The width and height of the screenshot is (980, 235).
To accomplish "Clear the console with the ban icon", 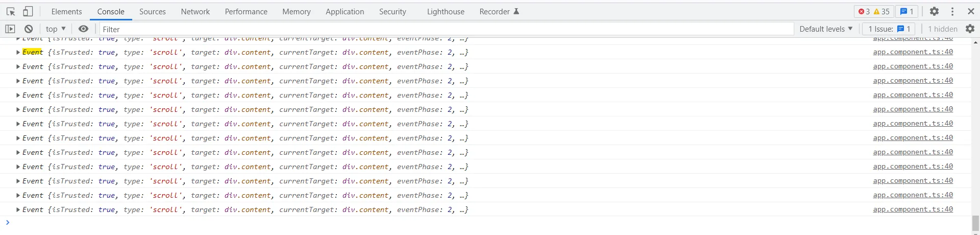I will tap(29, 29).
